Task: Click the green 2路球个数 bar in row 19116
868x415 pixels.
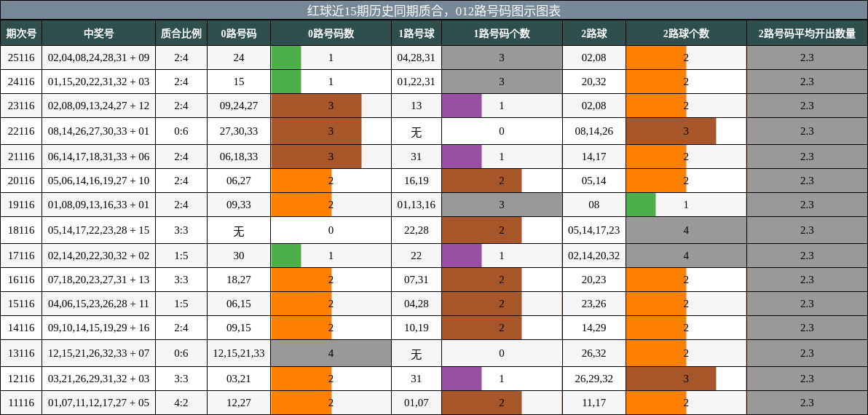Action: click(641, 205)
